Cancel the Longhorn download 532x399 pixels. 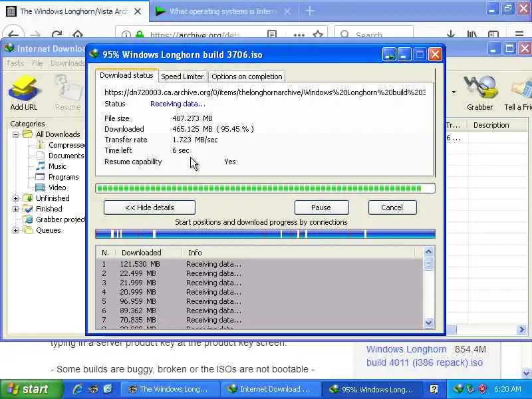coord(392,207)
